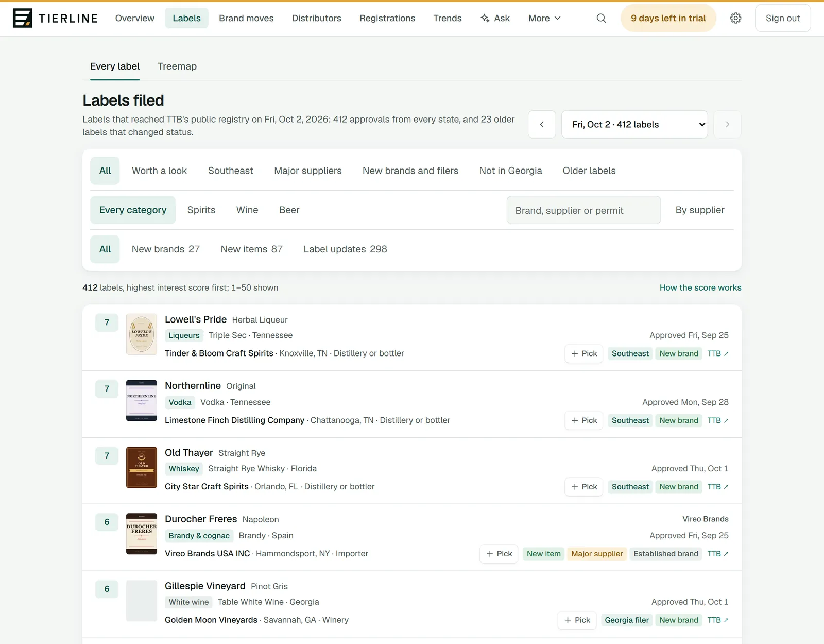Image resolution: width=824 pixels, height=644 pixels.
Task: Open Durocher Freres label thumbnail
Action: 142,534
